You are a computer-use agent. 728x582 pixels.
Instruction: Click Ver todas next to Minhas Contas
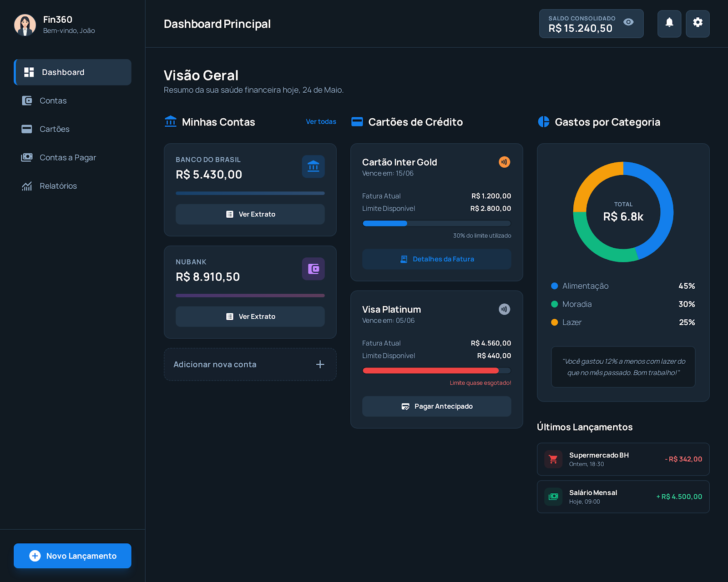tap(321, 121)
